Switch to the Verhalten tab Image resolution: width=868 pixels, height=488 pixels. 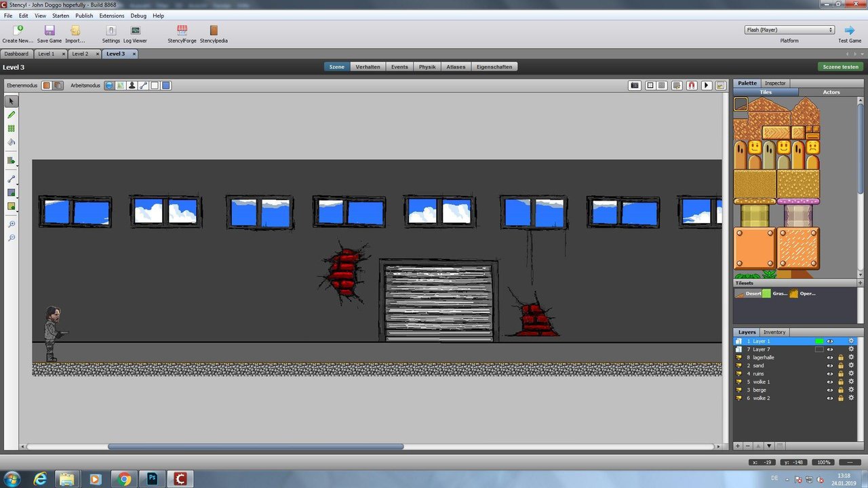368,66
